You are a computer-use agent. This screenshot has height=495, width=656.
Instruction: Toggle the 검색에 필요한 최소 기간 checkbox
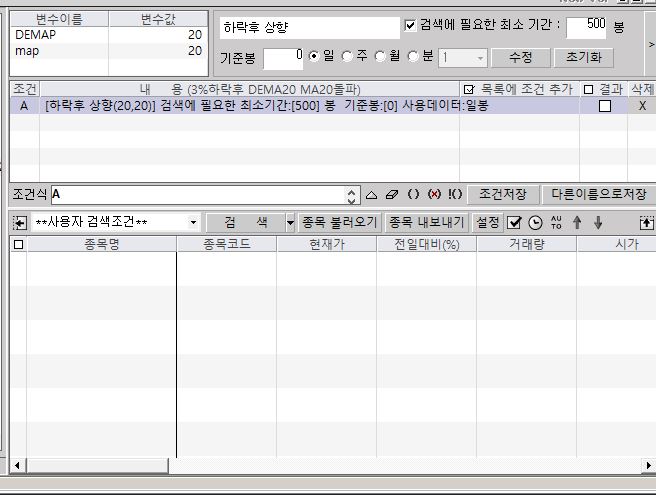click(x=410, y=25)
